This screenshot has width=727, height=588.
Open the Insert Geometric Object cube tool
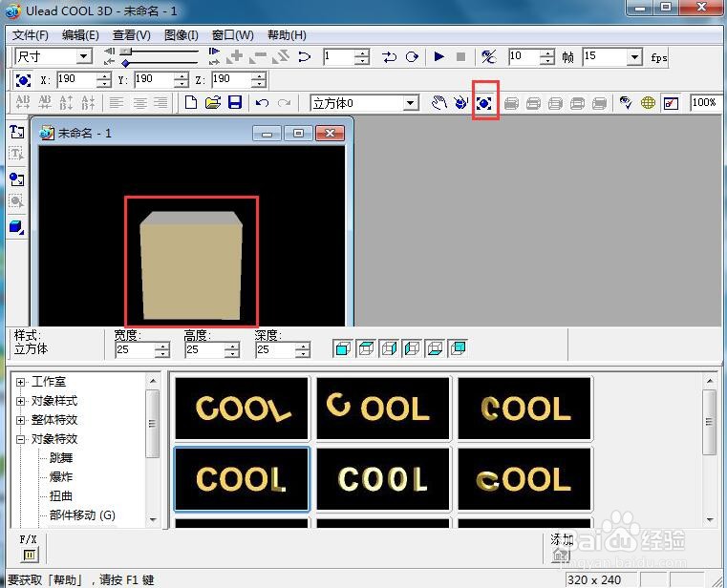coord(16,227)
